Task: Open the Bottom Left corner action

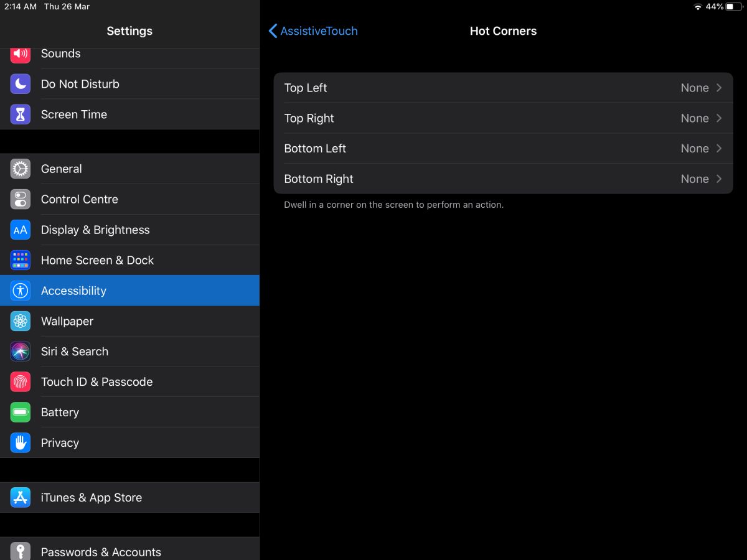Action: click(x=504, y=149)
